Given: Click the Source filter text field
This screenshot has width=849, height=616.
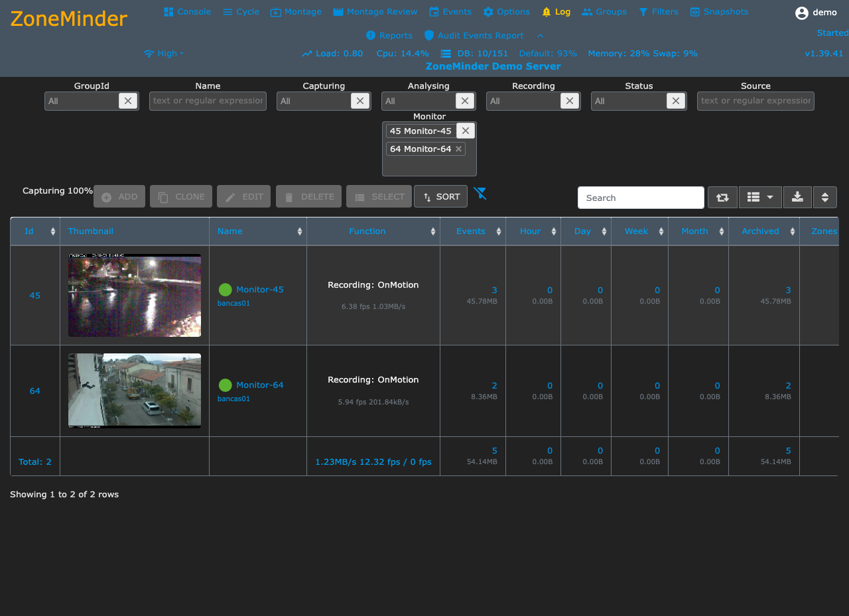Looking at the screenshot, I should pyautogui.click(x=755, y=101).
